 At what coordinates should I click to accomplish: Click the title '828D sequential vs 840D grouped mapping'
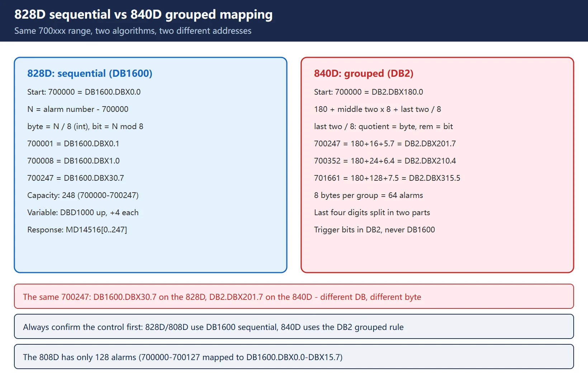[143, 14]
